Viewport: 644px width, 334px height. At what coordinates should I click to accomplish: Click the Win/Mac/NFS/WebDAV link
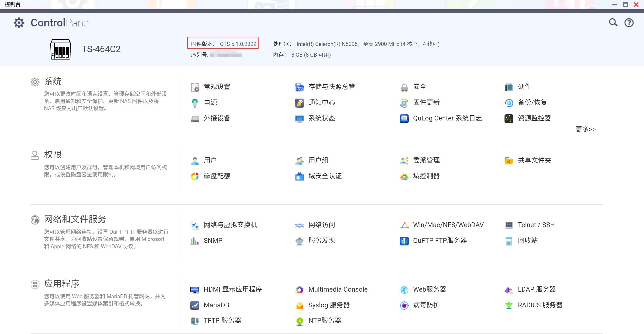(448, 225)
